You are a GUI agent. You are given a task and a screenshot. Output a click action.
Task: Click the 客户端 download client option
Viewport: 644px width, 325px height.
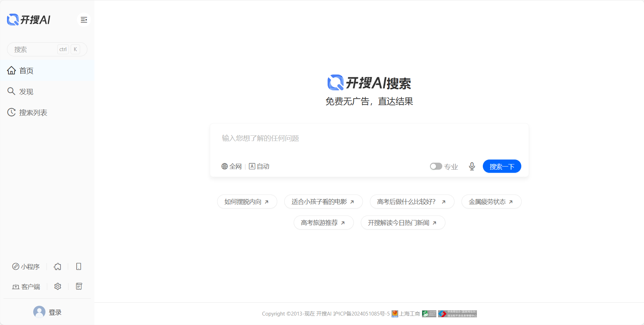(x=26, y=286)
